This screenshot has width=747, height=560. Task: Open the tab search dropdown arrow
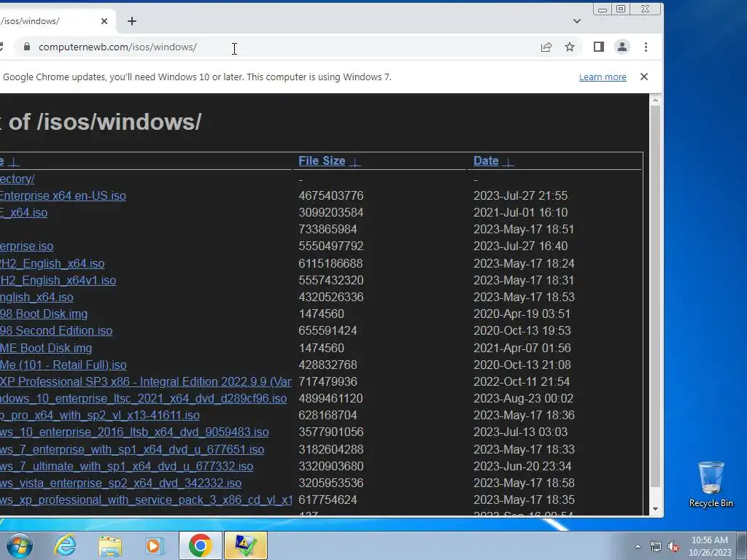[577, 21]
